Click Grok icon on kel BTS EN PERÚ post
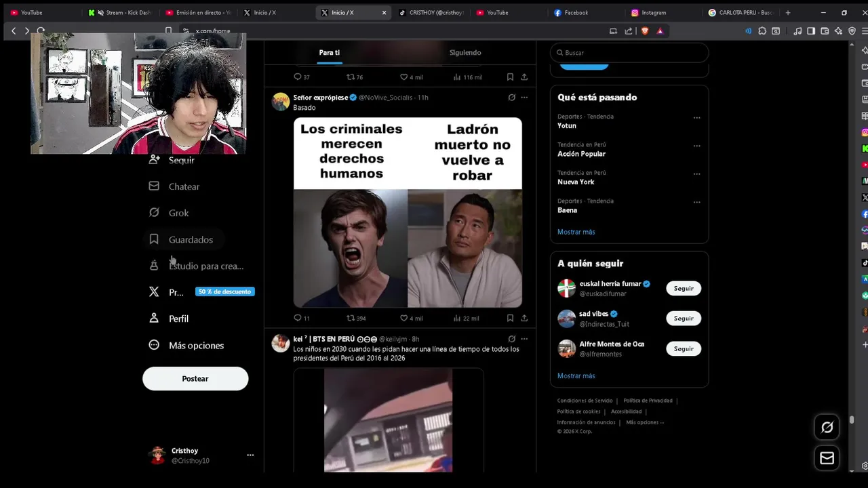 512,339
